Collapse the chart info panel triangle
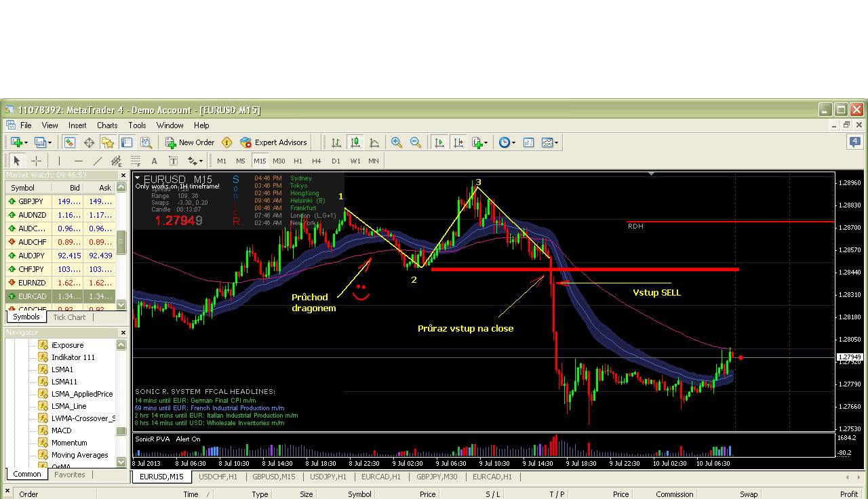This screenshot has height=499, width=868. pyautogui.click(x=138, y=179)
